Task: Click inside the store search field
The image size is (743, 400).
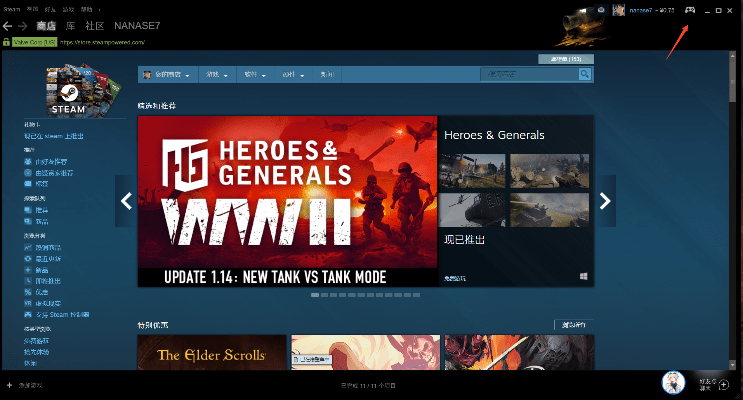Action: click(x=527, y=74)
